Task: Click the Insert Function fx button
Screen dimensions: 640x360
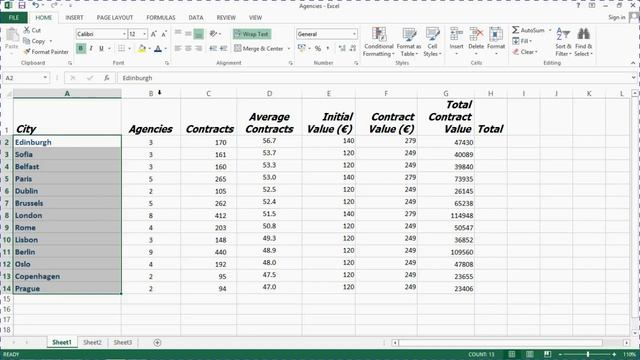Action: tap(107, 78)
